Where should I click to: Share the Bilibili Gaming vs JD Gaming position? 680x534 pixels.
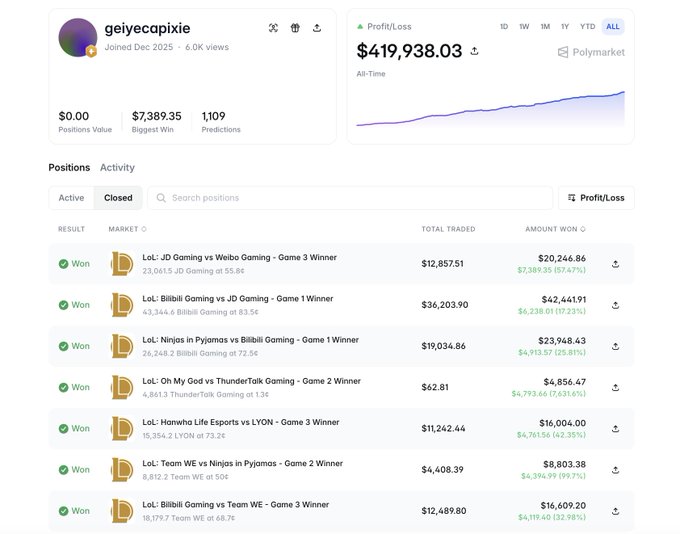pos(615,305)
